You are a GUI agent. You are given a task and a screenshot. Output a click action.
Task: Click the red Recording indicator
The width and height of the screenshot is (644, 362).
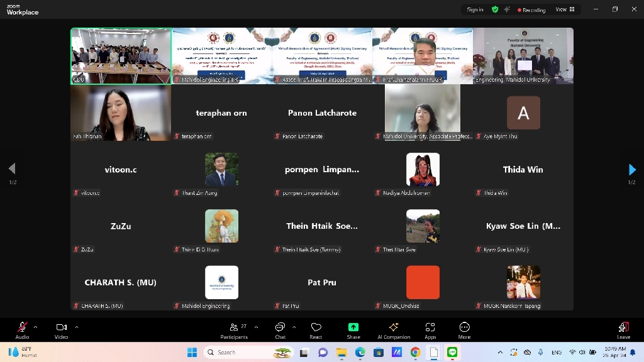[x=531, y=9]
